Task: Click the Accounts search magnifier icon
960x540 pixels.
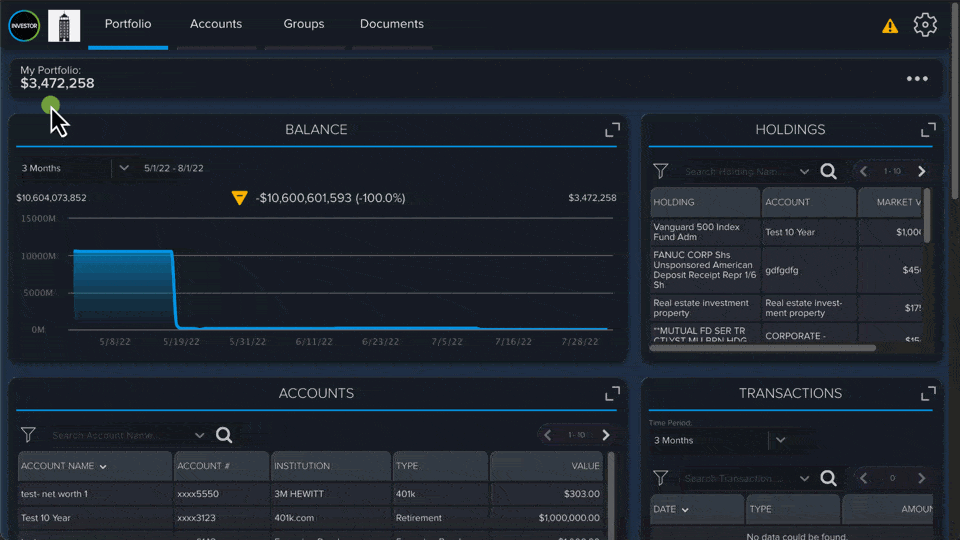Action: click(224, 435)
